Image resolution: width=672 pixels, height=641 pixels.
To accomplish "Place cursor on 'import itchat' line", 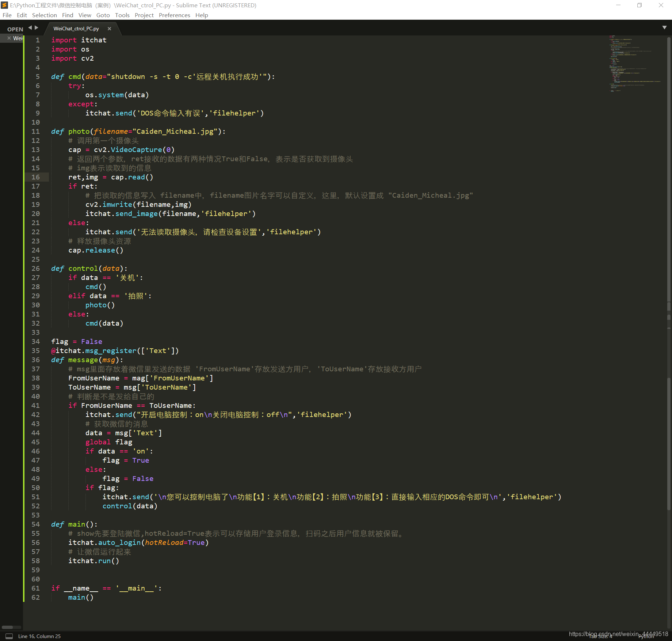I will [x=79, y=40].
